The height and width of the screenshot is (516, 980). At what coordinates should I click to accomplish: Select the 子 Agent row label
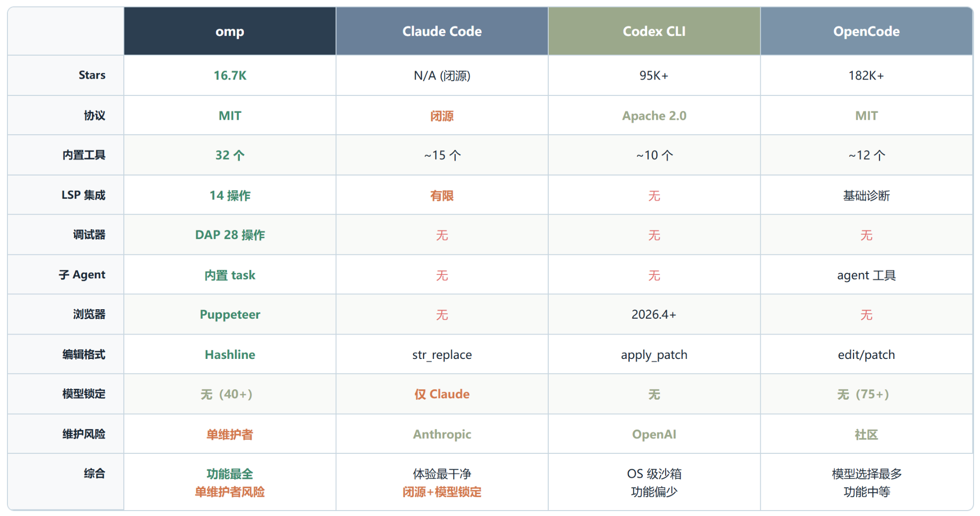82,274
